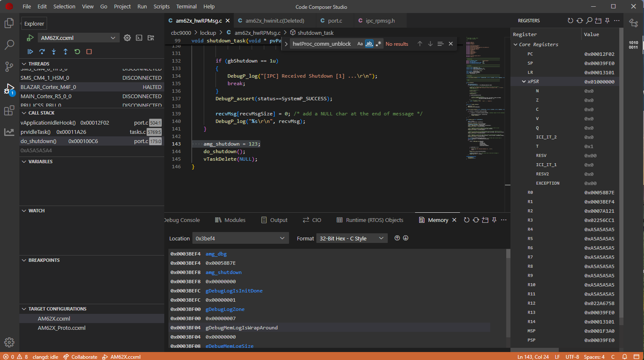Refresh the Memory view

(x=467, y=220)
